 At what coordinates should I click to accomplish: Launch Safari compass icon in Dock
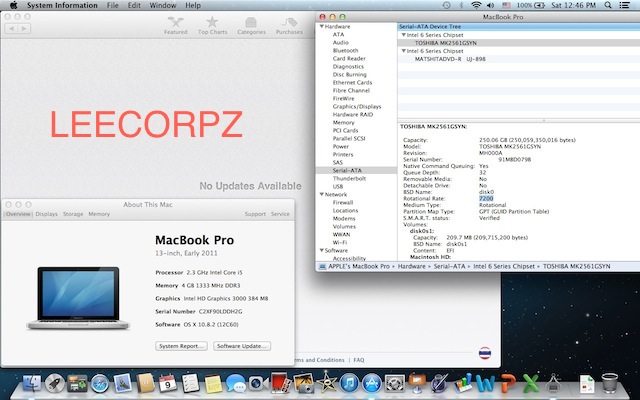click(100, 384)
